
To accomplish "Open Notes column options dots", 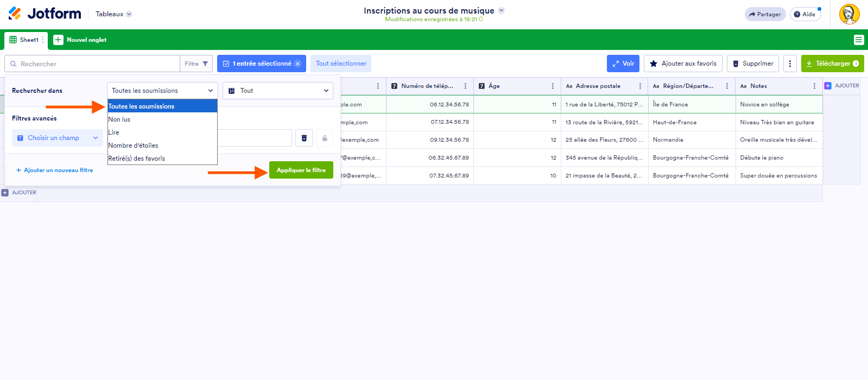I will pyautogui.click(x=814, y=86).
